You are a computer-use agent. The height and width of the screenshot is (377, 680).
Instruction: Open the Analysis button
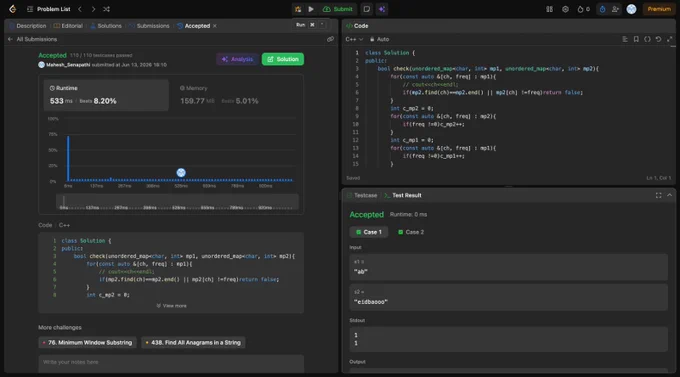coord(238,59)
